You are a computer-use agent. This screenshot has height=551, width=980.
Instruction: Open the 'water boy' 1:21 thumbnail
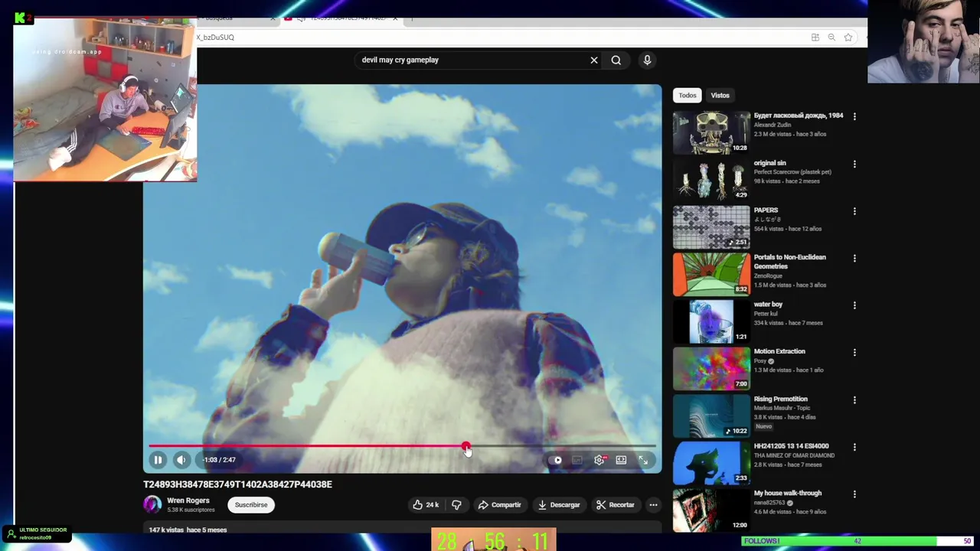(x=711, y=321)
